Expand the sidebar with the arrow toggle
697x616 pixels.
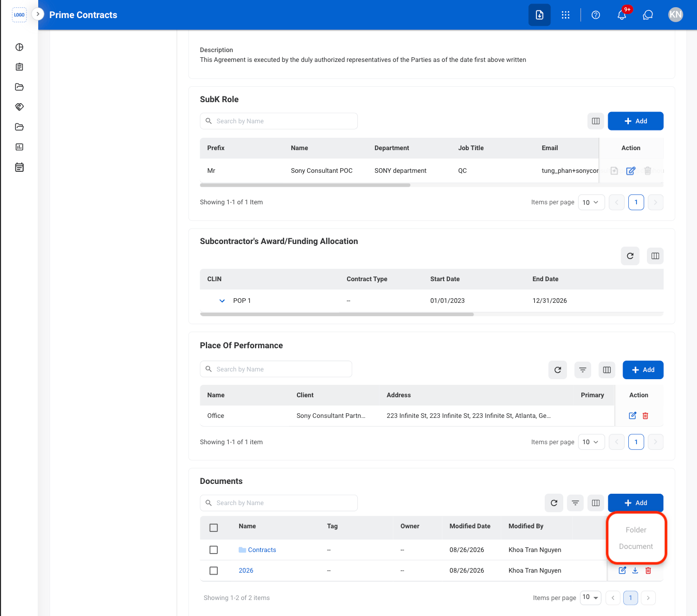tap(38, 14)
